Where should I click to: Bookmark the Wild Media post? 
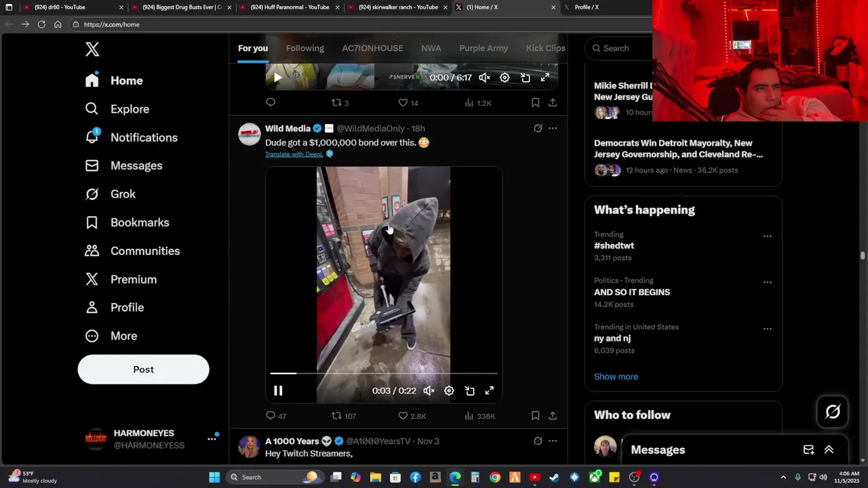pos(535,415)
